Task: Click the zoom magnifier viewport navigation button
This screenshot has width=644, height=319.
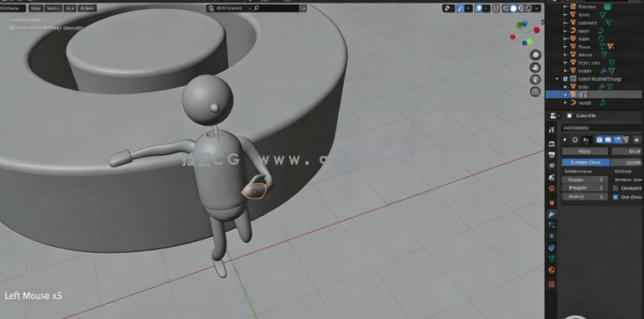Action: point(535,55)
